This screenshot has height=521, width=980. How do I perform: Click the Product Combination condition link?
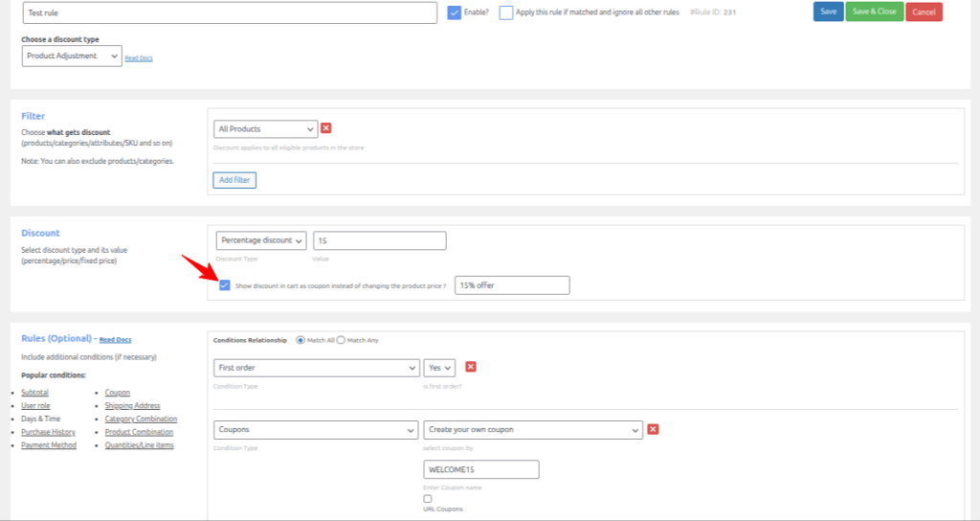(139, 432)
